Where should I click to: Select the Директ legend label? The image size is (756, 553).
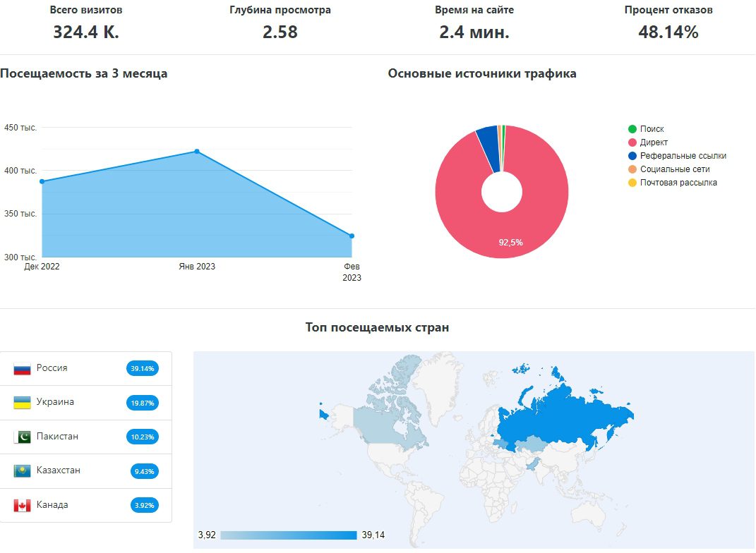654,142
